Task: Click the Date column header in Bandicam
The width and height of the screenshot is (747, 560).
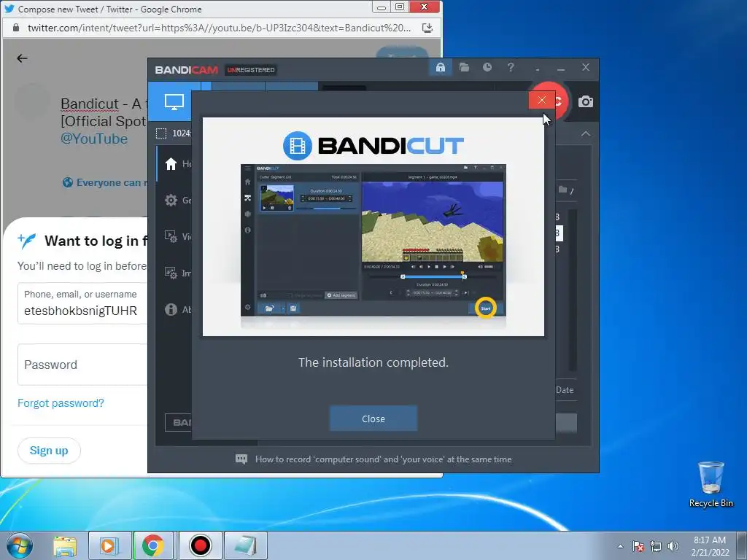Action: coord(565,389)
